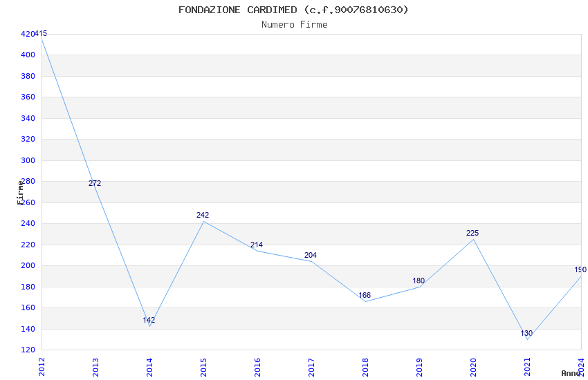Click the data label 142
The height and width of the screenshot is (380, 588).
149,320
